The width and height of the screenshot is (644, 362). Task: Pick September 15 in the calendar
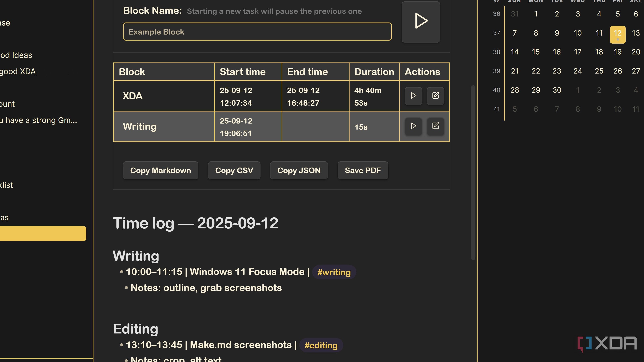536,52
